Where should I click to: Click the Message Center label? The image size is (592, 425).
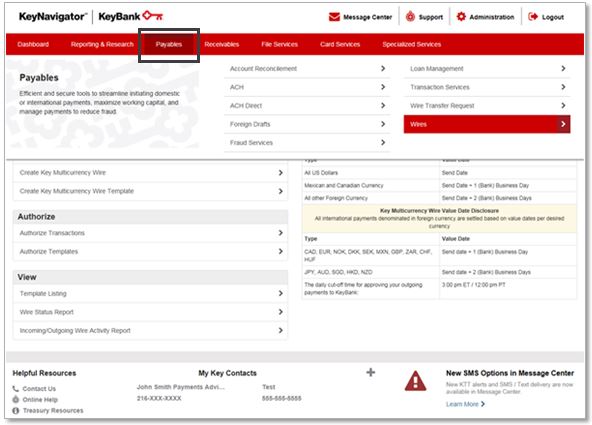point(367,17)
